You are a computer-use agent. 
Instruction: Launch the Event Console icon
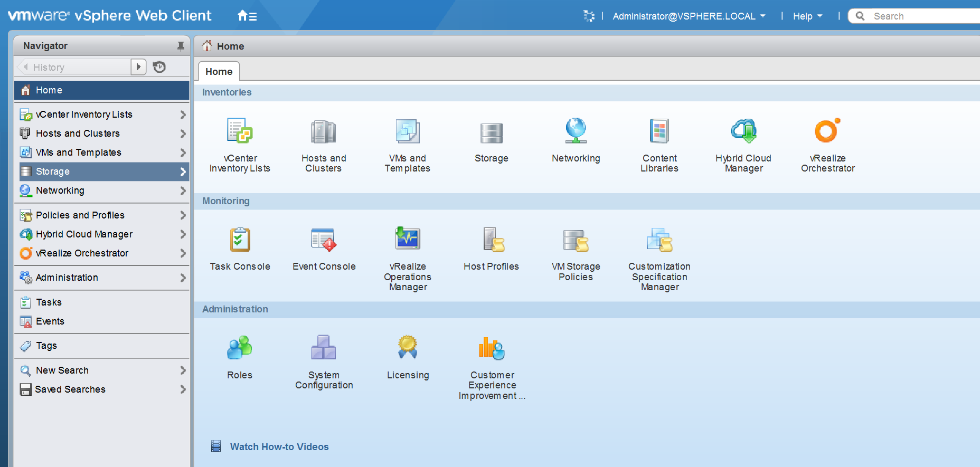324,240
